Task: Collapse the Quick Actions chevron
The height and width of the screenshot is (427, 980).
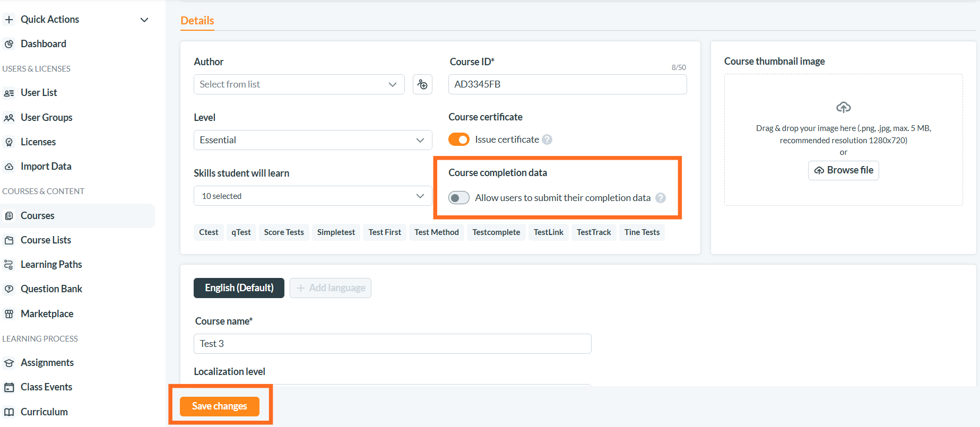Action: coord(144,20)
